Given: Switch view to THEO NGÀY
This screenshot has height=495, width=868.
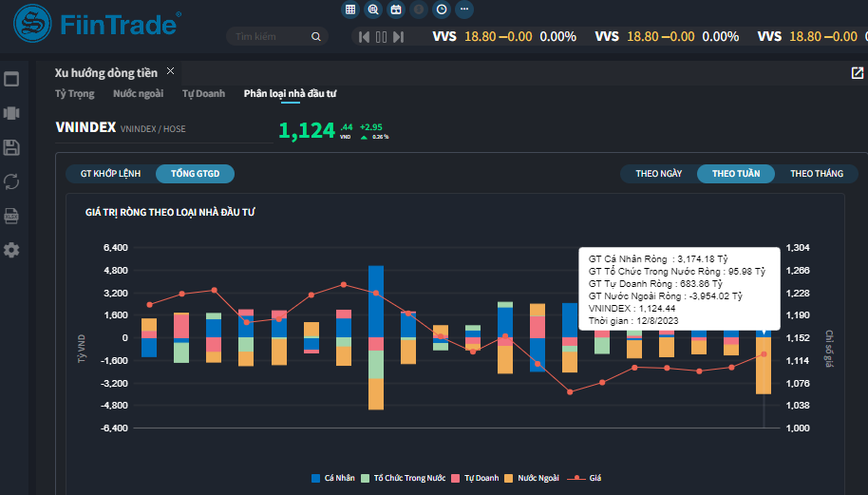Looking at the screenshot, I should click(x=659, y=174).
